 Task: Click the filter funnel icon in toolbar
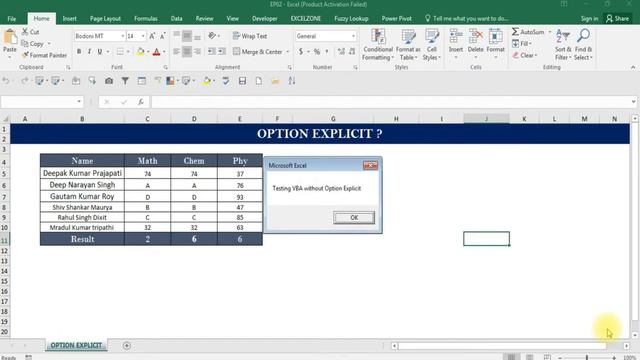click(x=125, y=81)
